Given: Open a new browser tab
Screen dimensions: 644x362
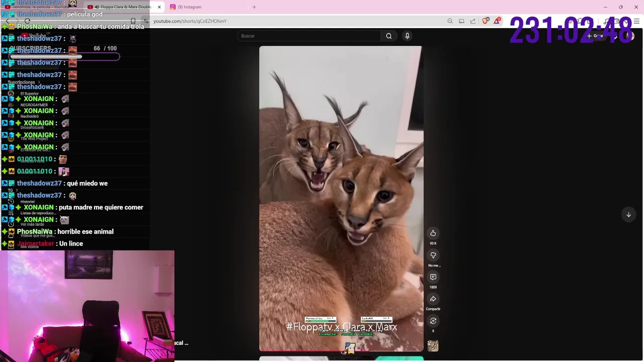Looking at the screenshot, I should [x=254, y=7].
